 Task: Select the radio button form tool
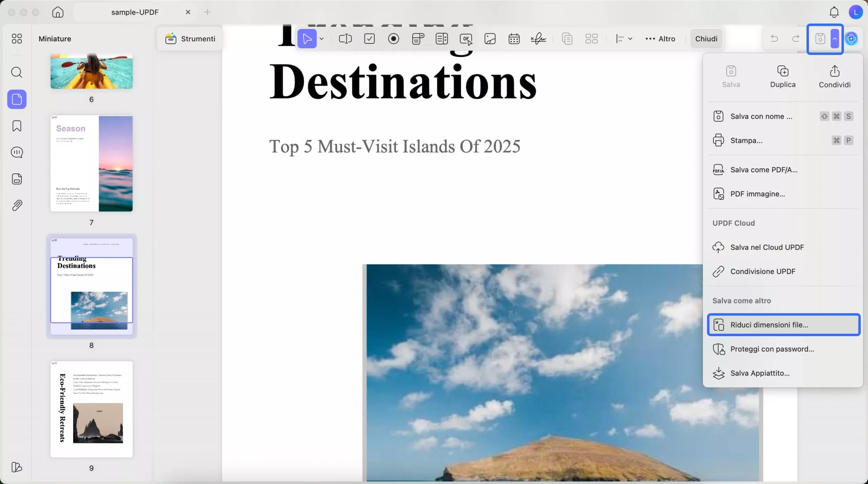coord(393,39)
